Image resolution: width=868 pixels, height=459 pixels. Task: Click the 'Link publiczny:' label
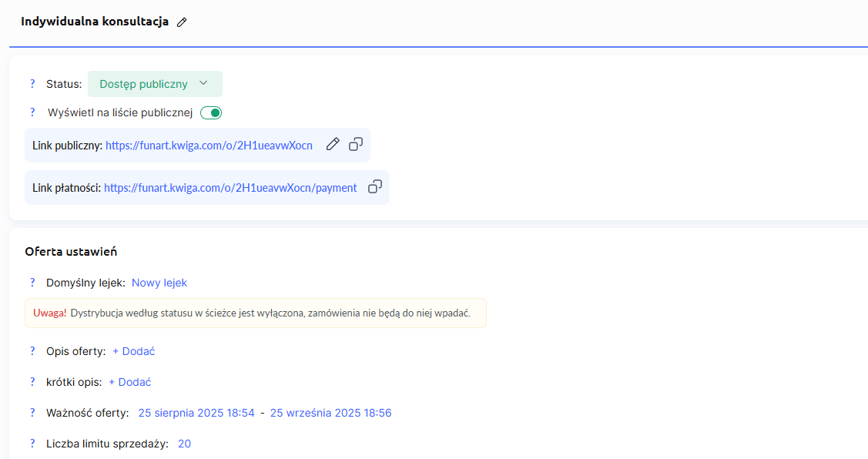tap(68, 145)
